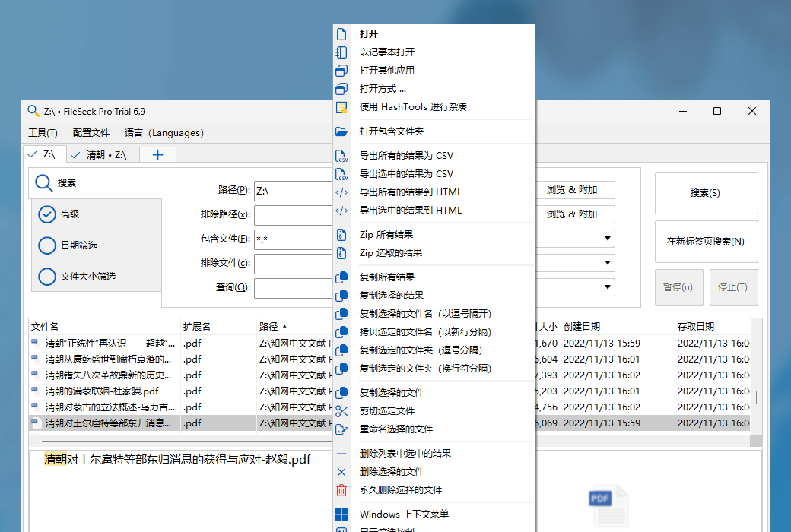Expand the 查询 dropdown arrow
Image resolution: width=791 pixels, height=532 pixels.
click(608, 287)
